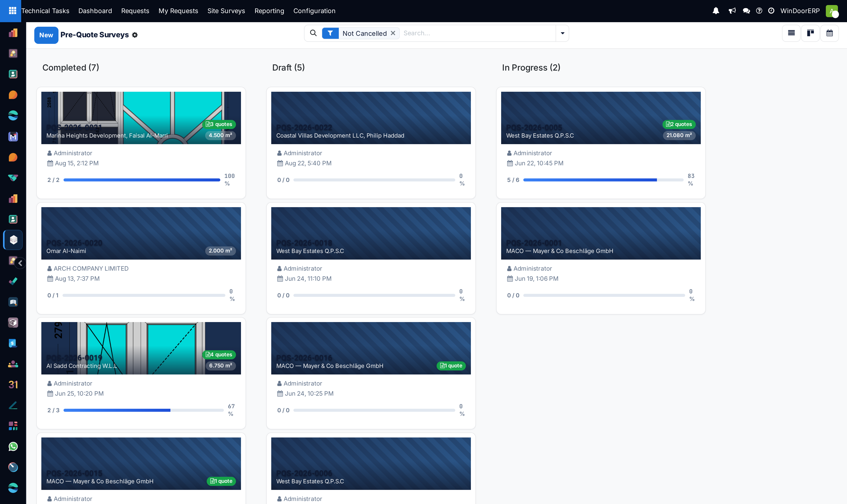Viewport: 847px width, 504px height.
Task: Open the apps grid home menu
Action: click(x=12, y=11)
